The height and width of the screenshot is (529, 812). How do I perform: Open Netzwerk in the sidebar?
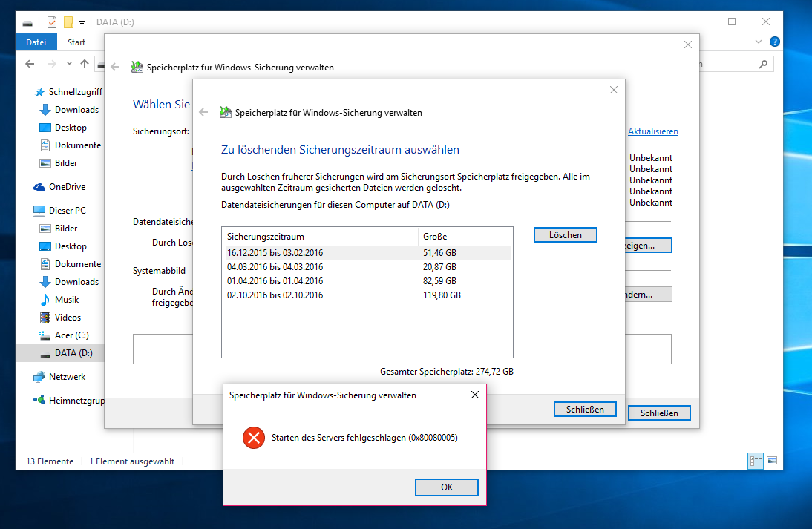pyautogui.click(x=59, y=377)
